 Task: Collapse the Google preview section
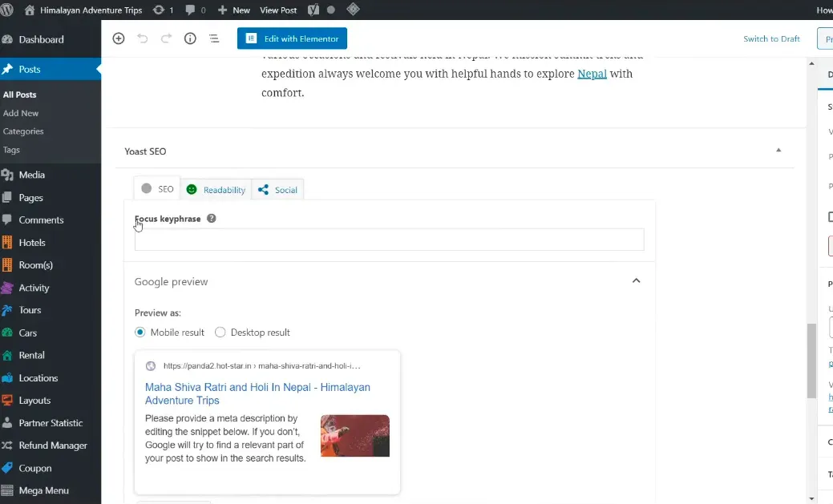click(636, 281)
